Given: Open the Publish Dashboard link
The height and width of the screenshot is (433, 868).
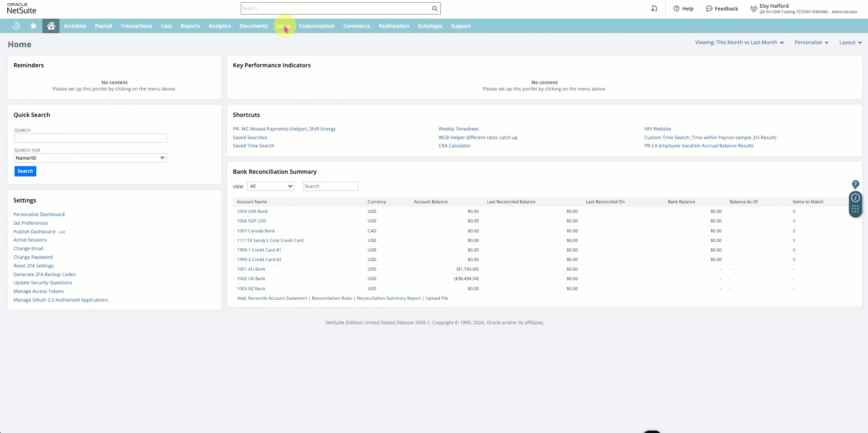Looking at the screenshot, I should pos(35,232).
